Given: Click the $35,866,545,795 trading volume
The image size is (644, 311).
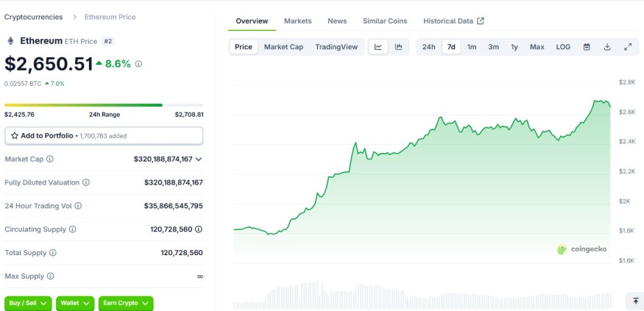Looking at the screenshot, I should click(173, 206).
